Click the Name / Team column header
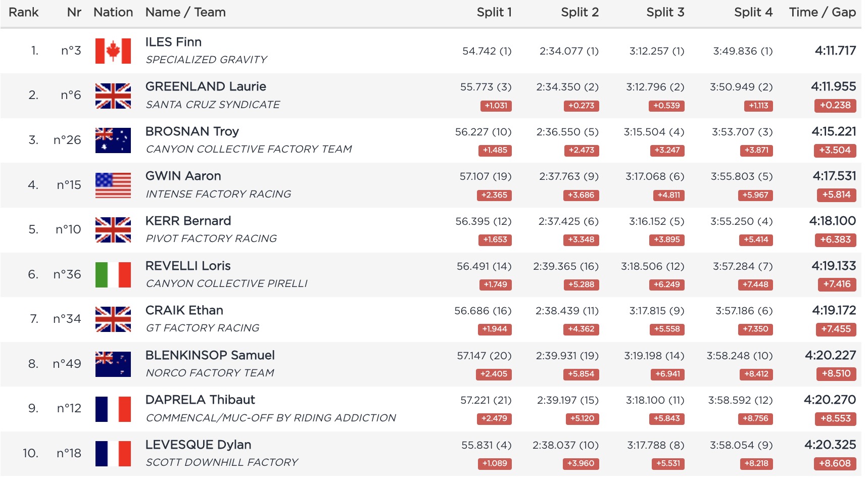The width and height of the screenshot is (868, 480). tap(185, 13)
